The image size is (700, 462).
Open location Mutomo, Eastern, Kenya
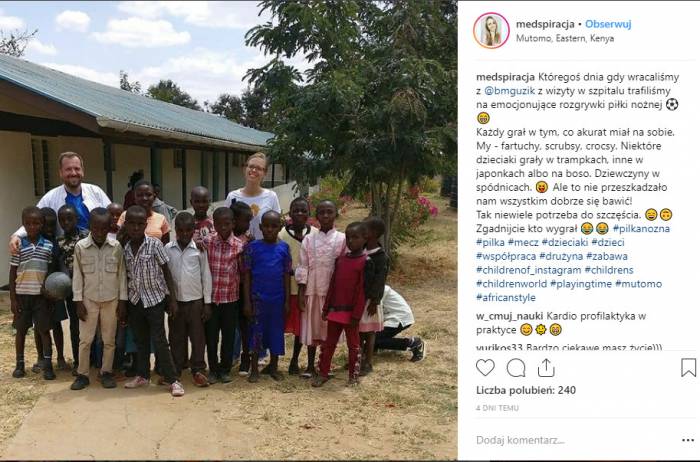pyautogui.click(x=565, y=38)
